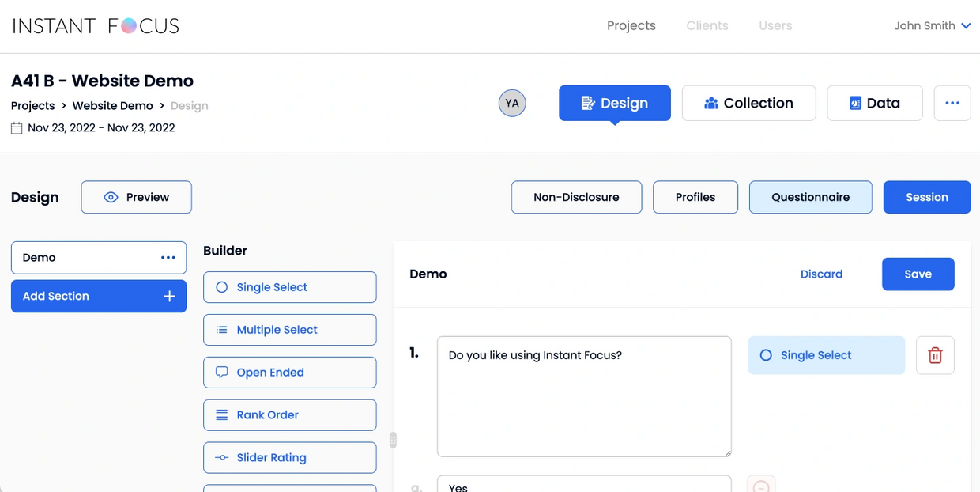Switch to the Collection tab
Screen dimensions: 980x492
tap(748, 103)
